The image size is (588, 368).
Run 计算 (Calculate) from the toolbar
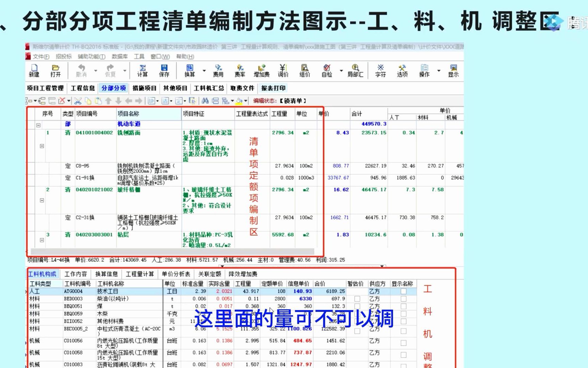coord(143,71)
